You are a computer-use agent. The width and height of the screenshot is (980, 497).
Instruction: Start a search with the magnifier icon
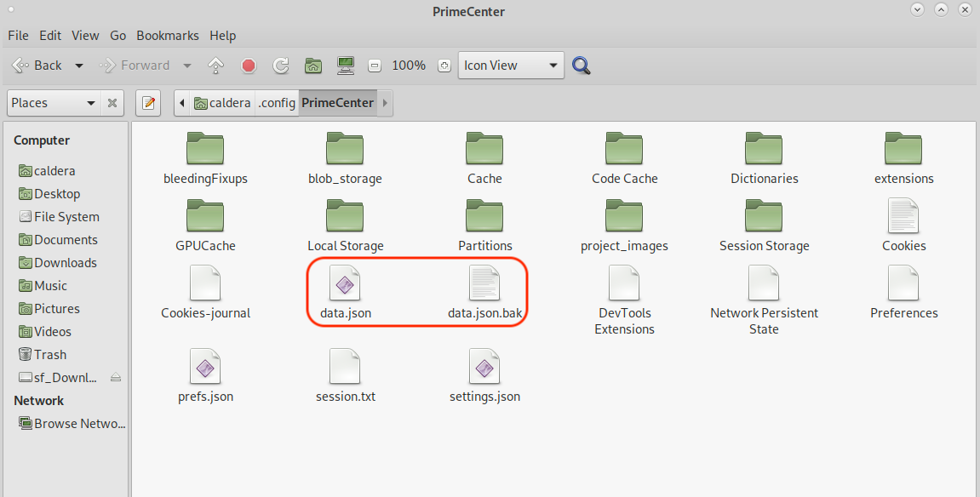coord(581,65)
